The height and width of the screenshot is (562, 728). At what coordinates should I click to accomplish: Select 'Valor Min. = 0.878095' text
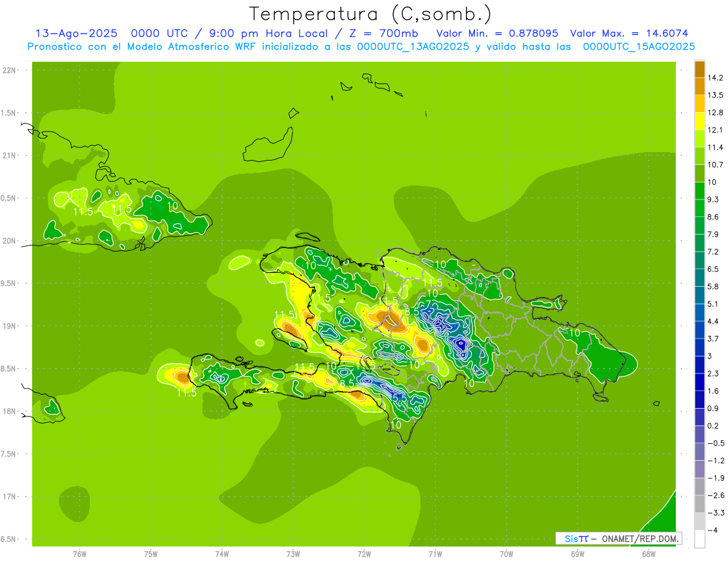[497, 33]
